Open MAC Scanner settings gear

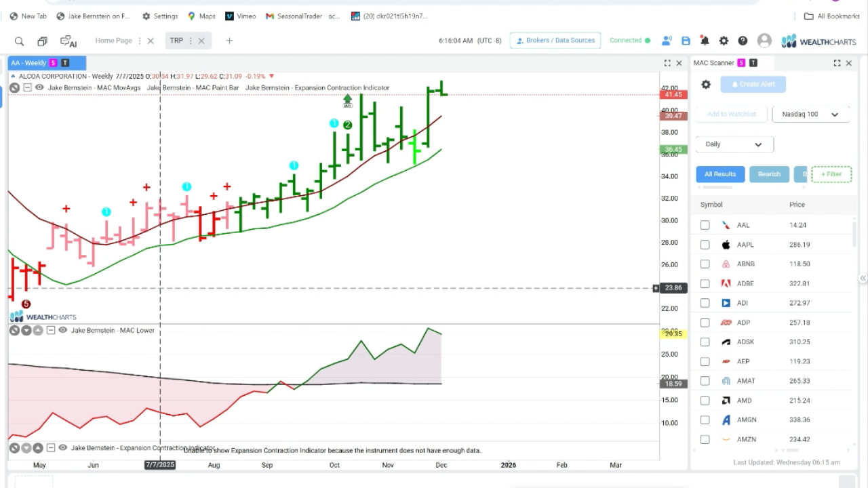tap(706, 85)
